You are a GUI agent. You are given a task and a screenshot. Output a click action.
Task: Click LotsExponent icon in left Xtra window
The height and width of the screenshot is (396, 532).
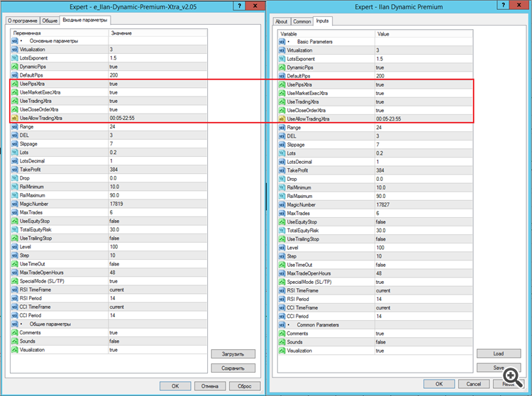[15, 58]
